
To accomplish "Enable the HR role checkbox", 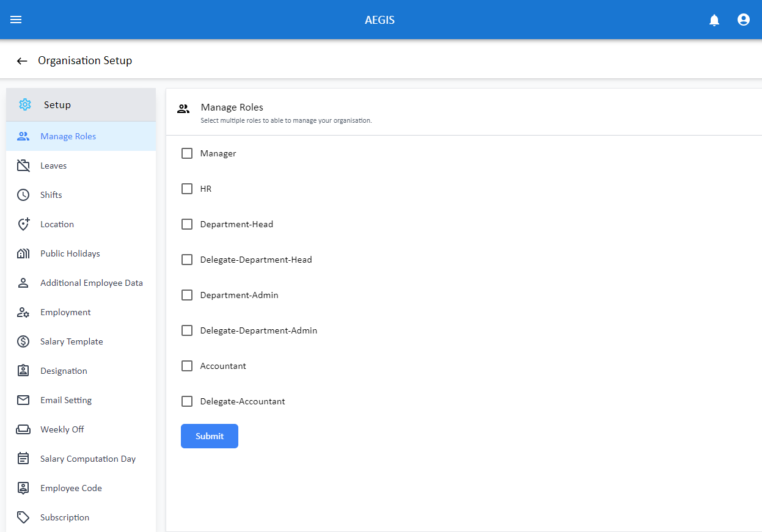I will click(x=187, y=189).
